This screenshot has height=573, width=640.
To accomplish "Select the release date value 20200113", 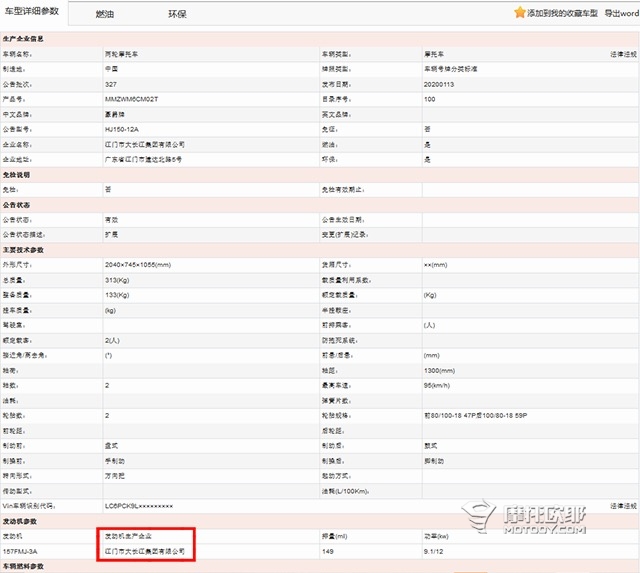I will pyautogui.click(x=439, y=84).
